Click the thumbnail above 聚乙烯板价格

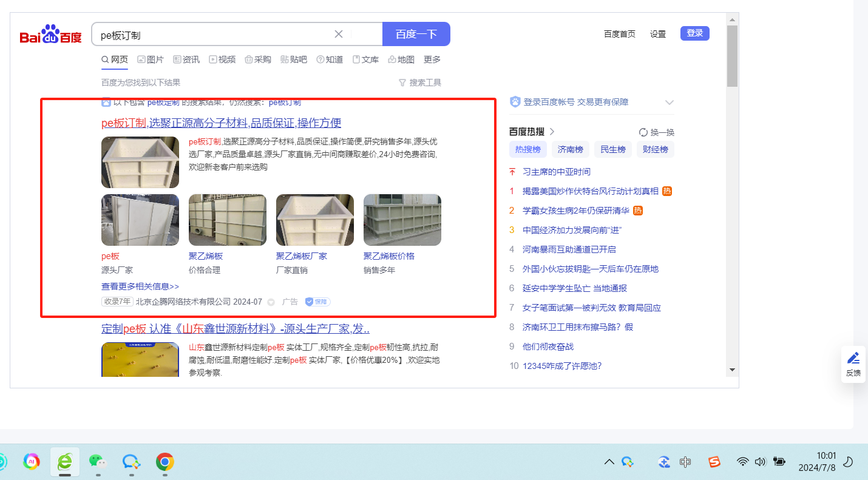pos(402,220)
